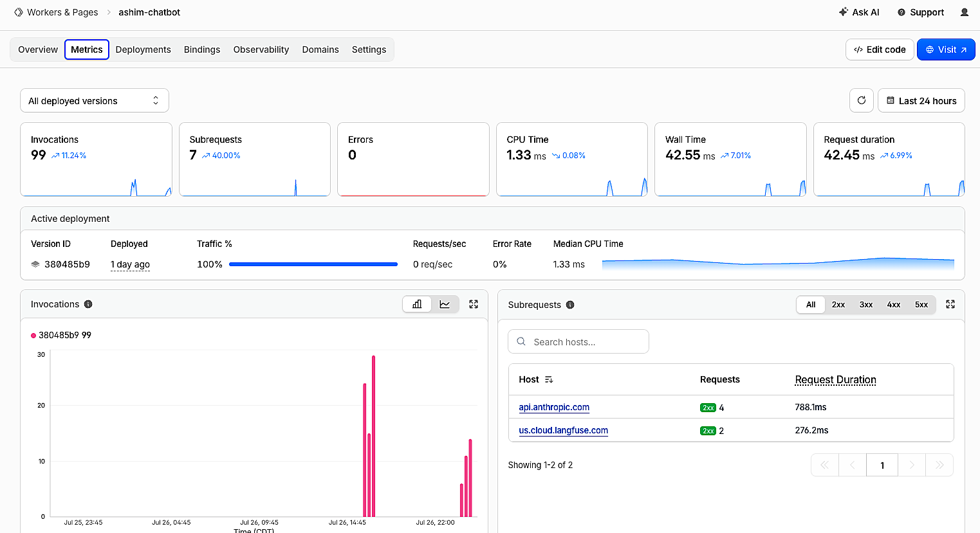Image resolution: width=980 pixels, height=533 pixels.
Task: Open the All deployed versions dropdown
Action: coord(95,100)
